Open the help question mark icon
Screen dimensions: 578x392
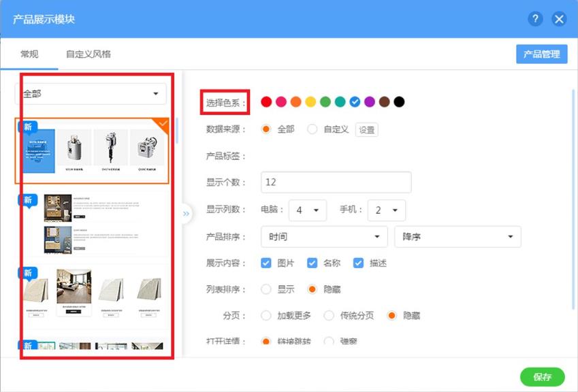click(x=535, y=19)
